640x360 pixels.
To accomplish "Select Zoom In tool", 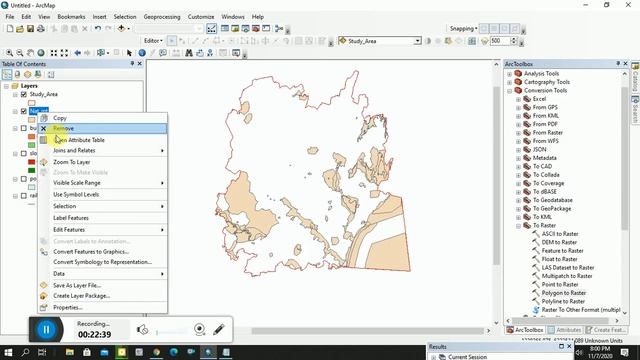I will pos(9,53).
